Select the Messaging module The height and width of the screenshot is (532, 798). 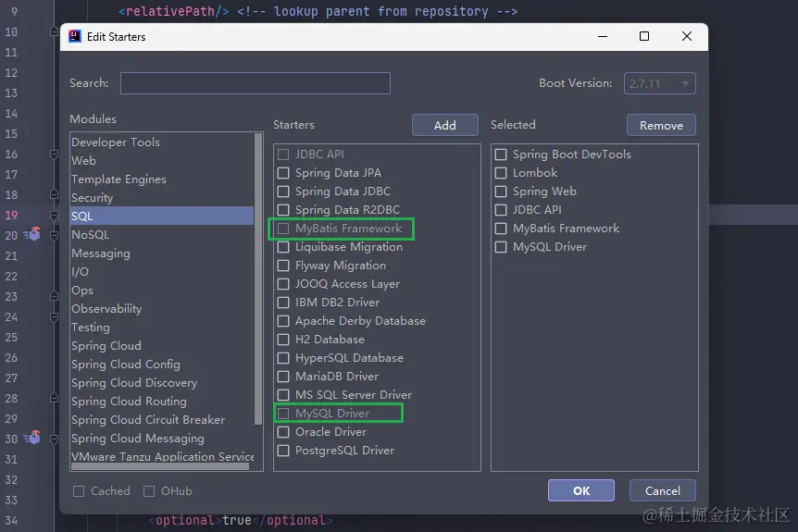click(162, 253)
